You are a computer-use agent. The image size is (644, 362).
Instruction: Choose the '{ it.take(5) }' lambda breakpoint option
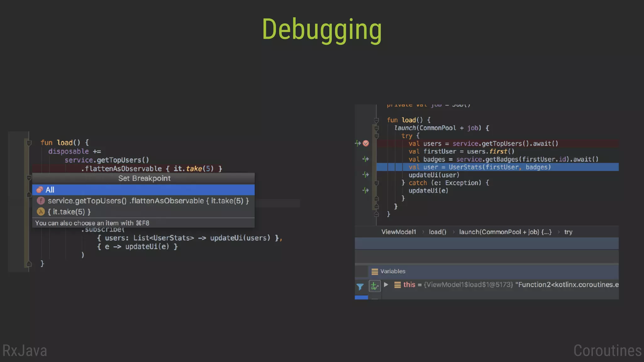pos(143,212)
